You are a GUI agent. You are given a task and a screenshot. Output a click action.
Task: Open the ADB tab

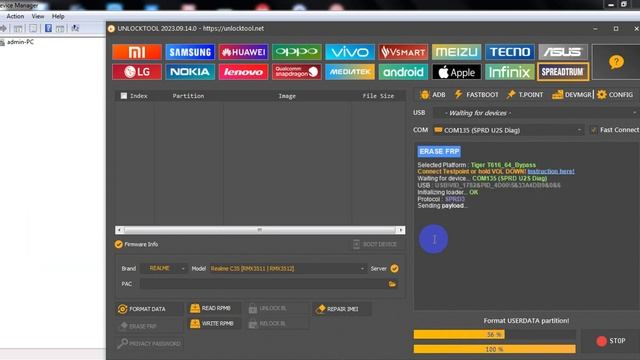coord(433,95)
